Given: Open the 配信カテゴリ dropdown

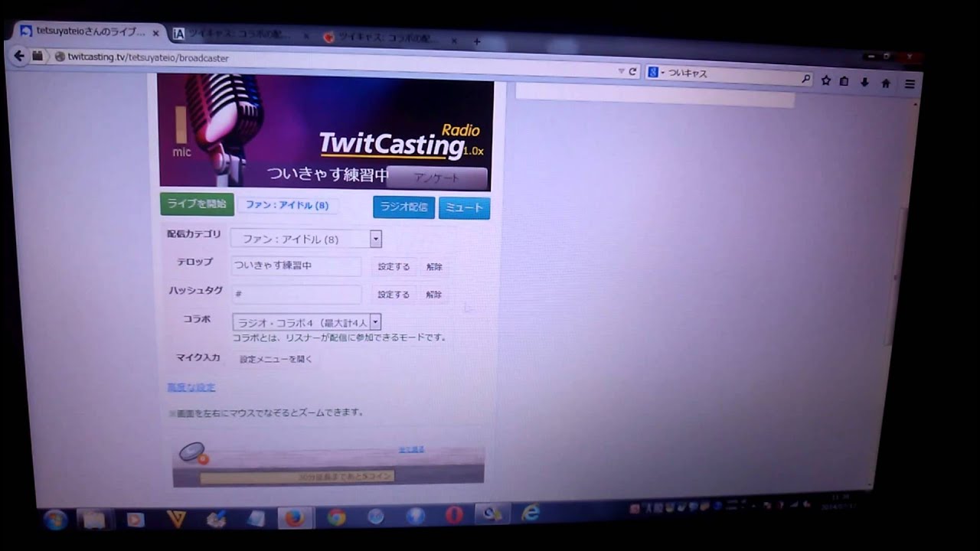Looking at the screenshot, I should (x=305, y=239).
